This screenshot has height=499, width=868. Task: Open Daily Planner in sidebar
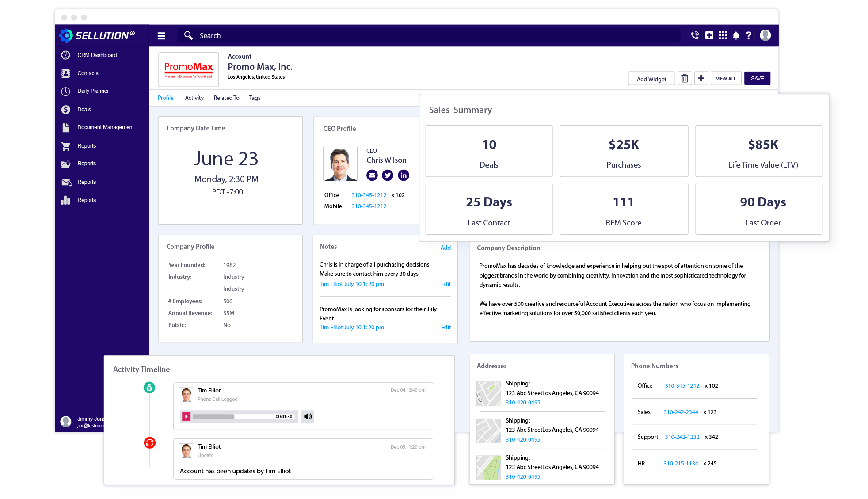click(93, 91)
